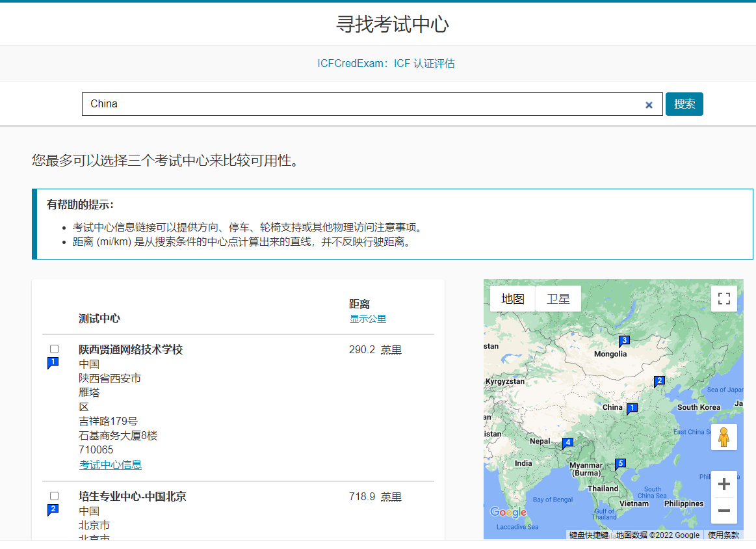Switch to 地图 map view
The height and width of the screenshot is (549, 756).
coord(512,299)
